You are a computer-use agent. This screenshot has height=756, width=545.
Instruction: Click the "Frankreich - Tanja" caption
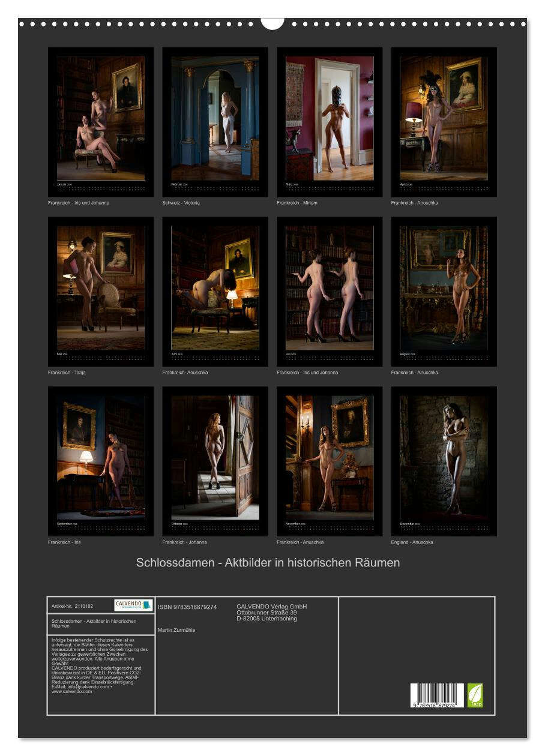(x=67, y=373)
